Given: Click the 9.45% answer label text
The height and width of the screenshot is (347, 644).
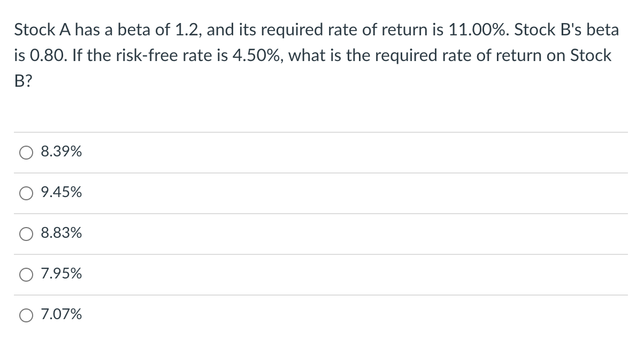Looking at the screenshot, I should 62,193.
